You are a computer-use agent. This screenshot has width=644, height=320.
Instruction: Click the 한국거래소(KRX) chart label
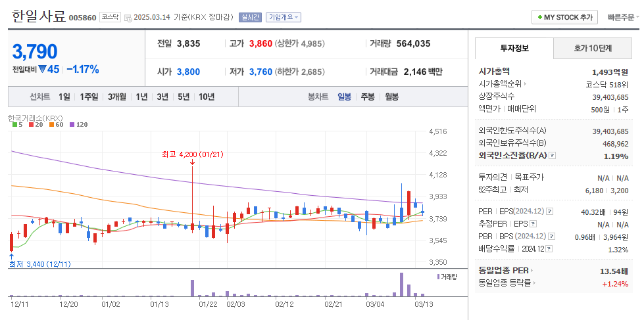[x=35, y=118]
